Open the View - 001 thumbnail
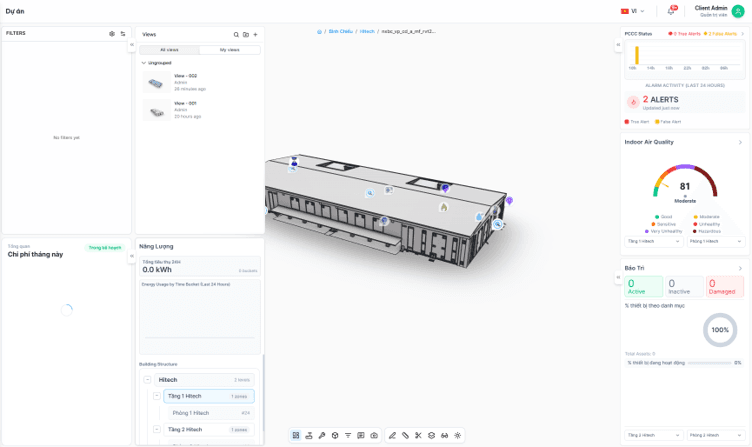The height and width of the screenshot is (447, 752). coord(156,110)
